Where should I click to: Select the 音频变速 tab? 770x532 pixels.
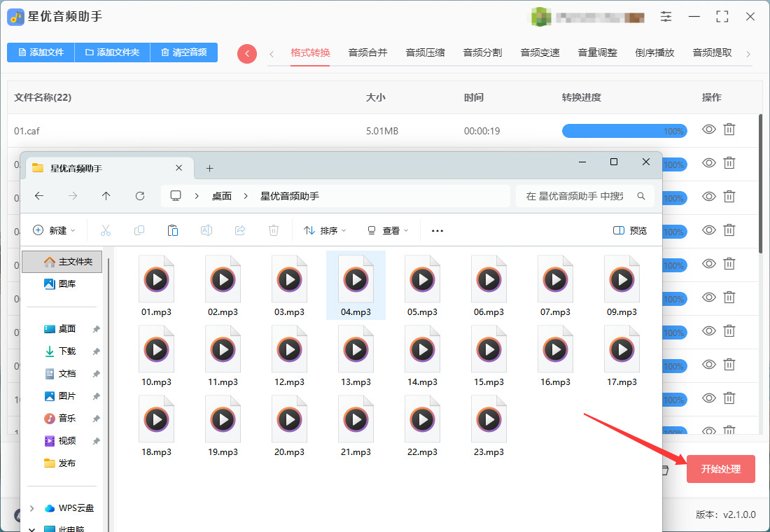point(540,52)
